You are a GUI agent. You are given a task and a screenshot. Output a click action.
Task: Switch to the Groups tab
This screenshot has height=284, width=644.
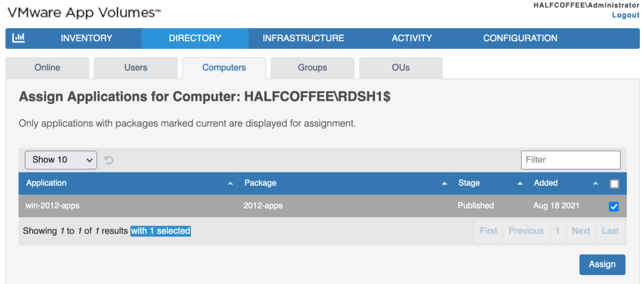pyautogui.click(x=312, y=67)
